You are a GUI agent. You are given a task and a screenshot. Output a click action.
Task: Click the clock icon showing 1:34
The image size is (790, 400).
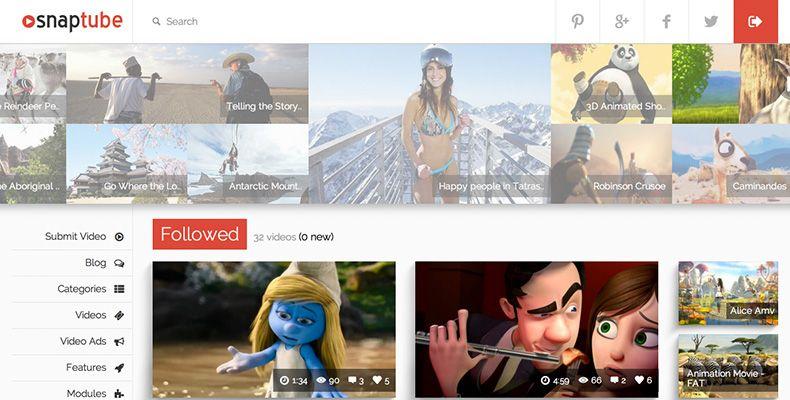[x=284, y=381]
